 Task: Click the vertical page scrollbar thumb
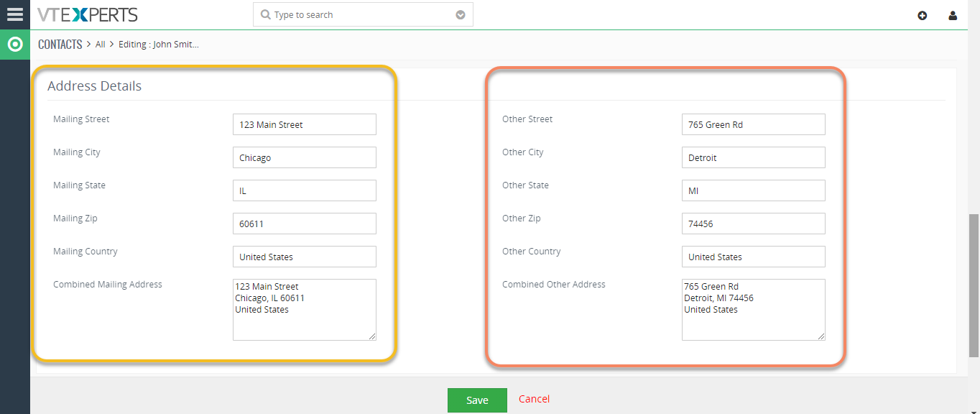pyautogui.click(x=974, y=285)
